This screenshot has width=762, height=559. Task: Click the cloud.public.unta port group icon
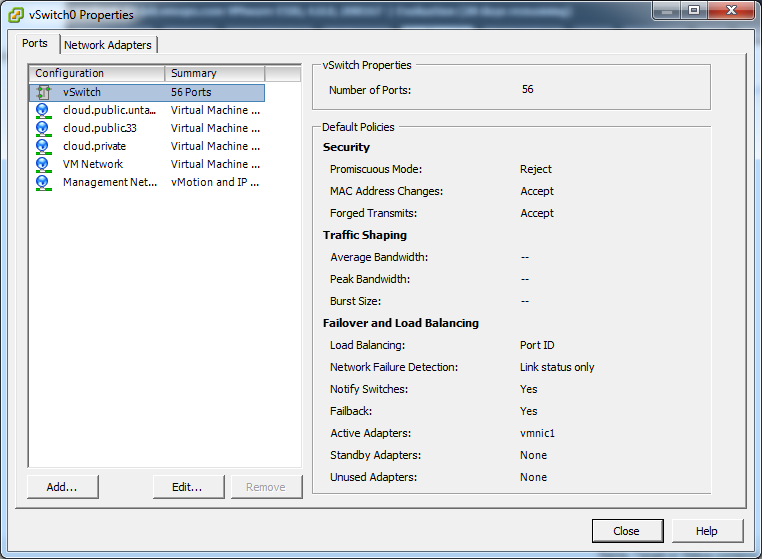click(43, 110)
